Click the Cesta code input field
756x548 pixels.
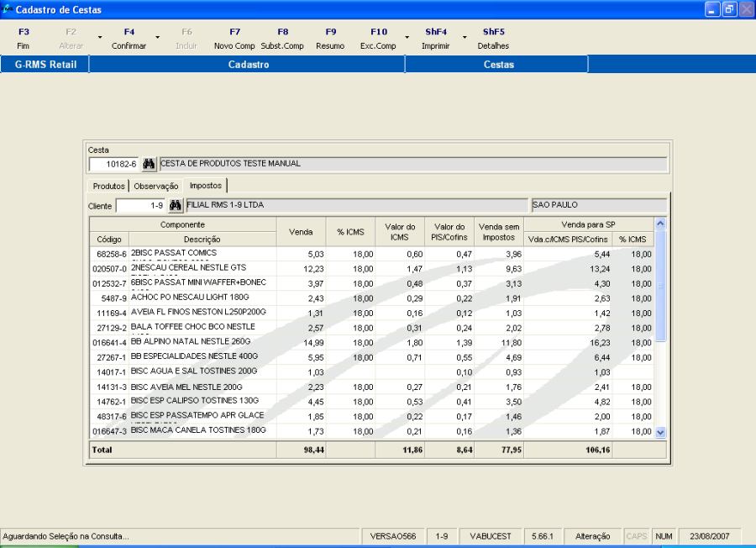pos(113,164)
